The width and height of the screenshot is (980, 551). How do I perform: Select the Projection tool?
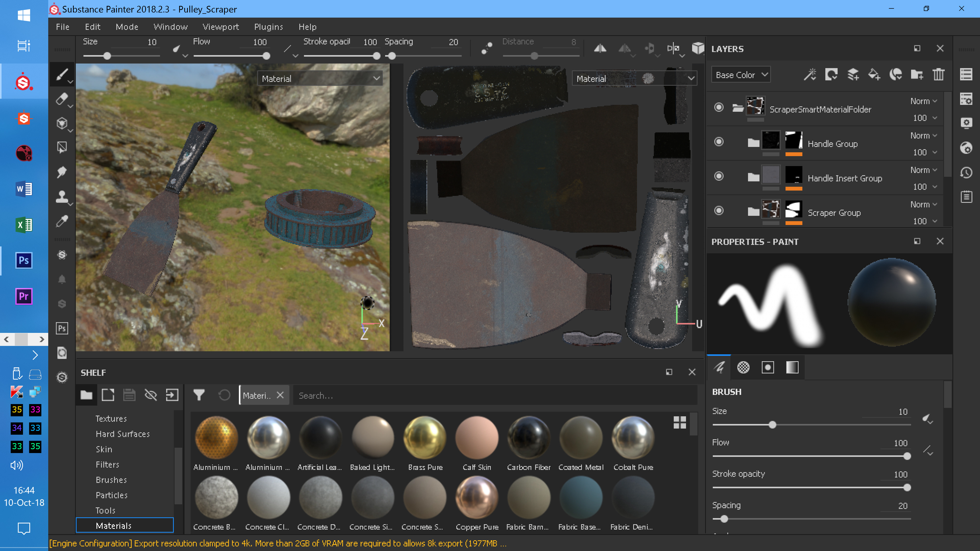pos(62,123)
